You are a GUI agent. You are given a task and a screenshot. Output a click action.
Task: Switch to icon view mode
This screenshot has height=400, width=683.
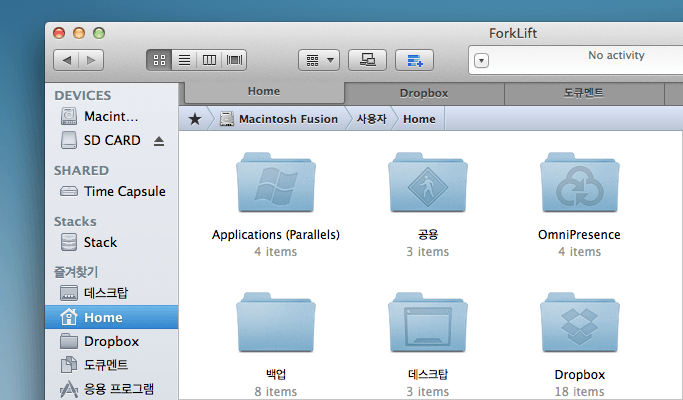[x=159, y=60]
